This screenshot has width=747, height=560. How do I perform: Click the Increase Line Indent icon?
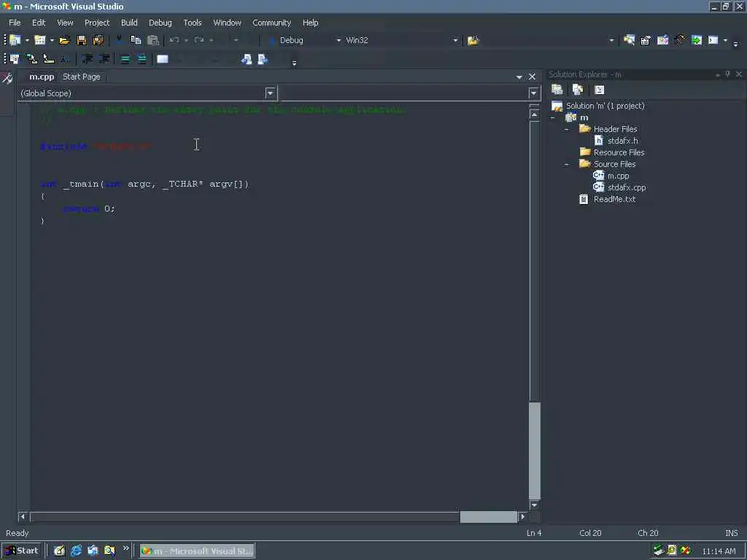click(104, 59)
